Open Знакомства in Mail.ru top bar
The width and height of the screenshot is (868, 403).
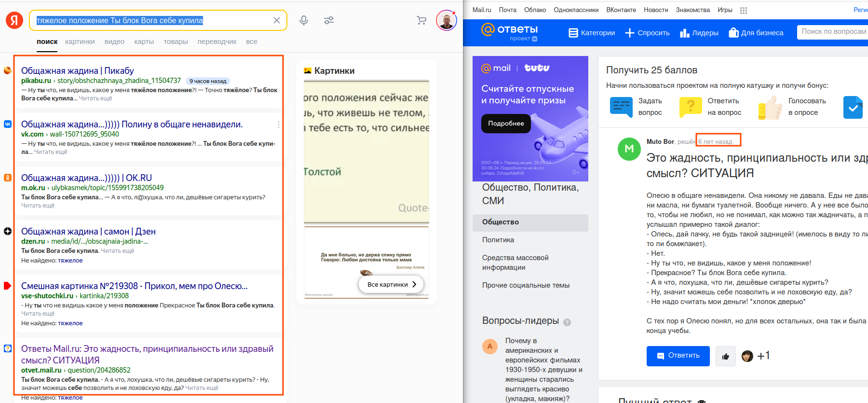pos(693,10)
